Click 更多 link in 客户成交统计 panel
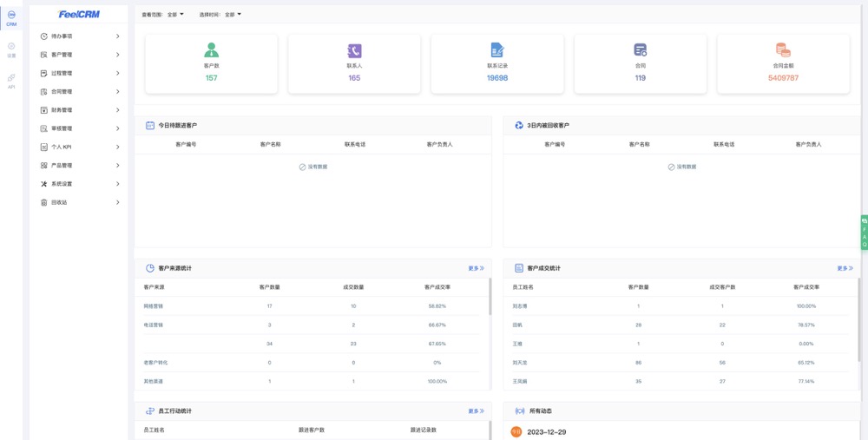 [x=845, y=268]
